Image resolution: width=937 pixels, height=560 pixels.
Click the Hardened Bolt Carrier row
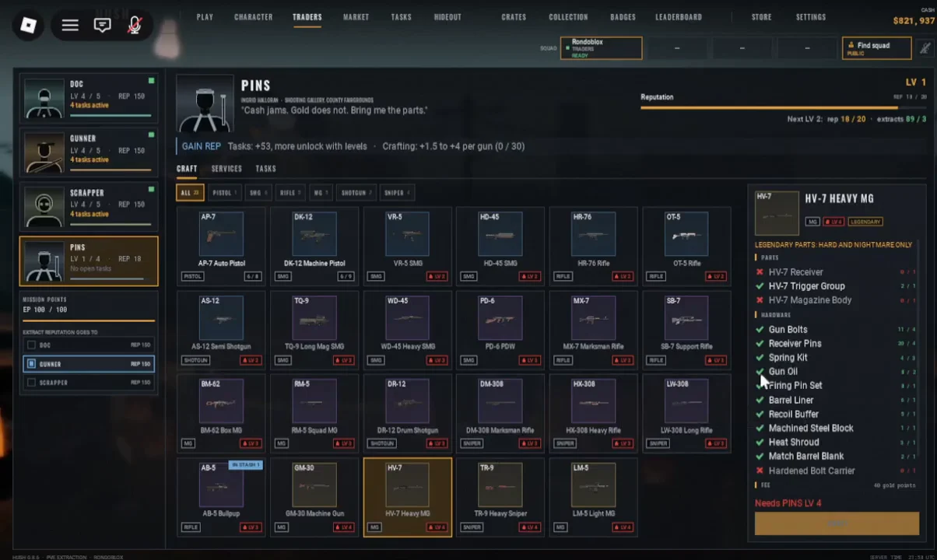(x=836, y=471)
